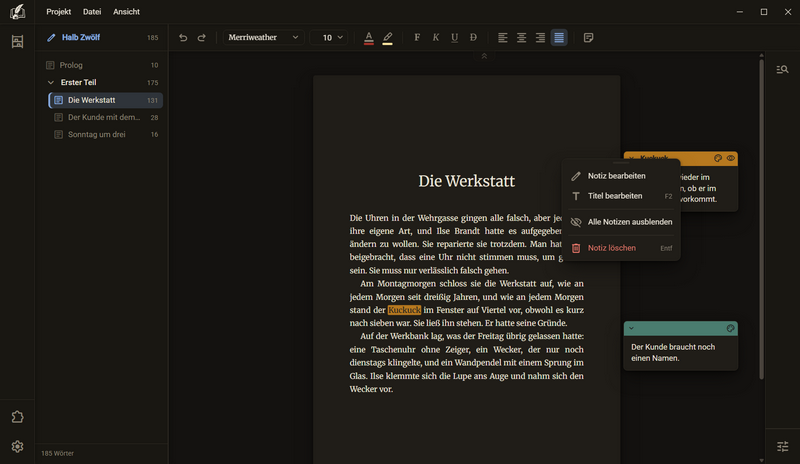Open settings gear in the sidebar
Viewport: 800px width, 464px height.
tap(17, 447)
